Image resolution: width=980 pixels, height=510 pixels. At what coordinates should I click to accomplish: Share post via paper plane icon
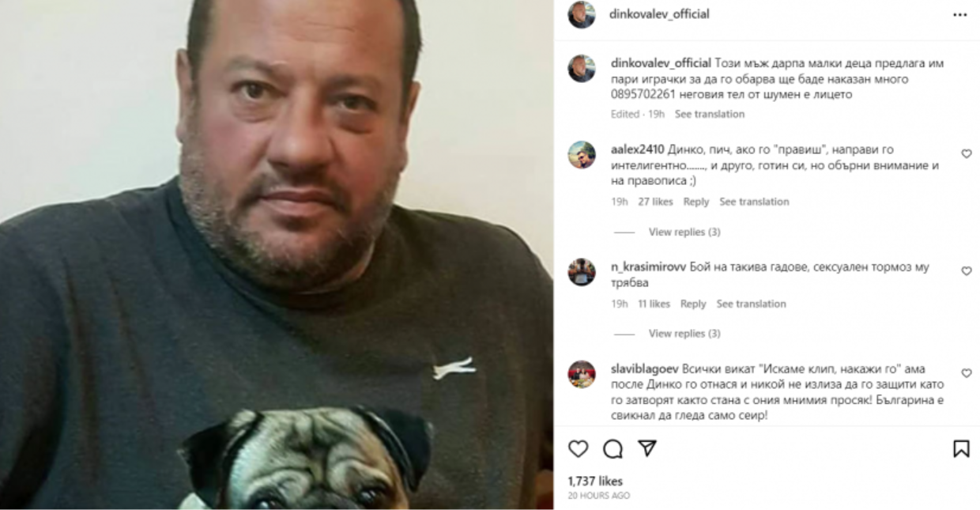[x=647, y=448]
